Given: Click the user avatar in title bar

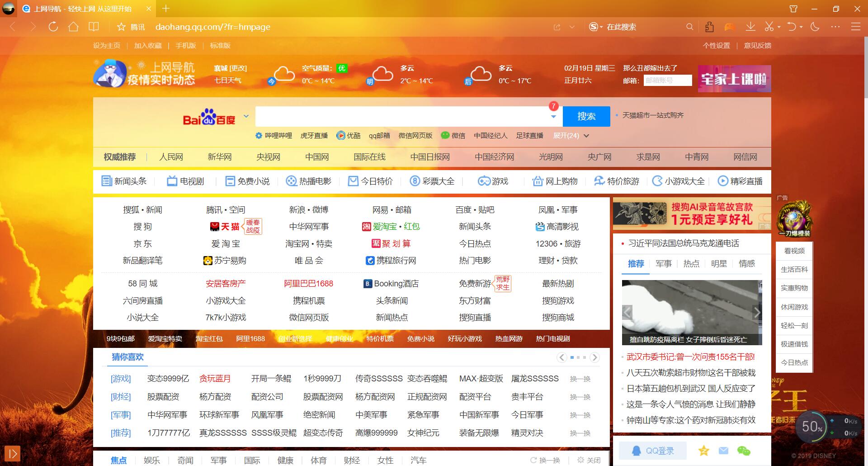Looking at the screenshot, I should tap(9, 9).
